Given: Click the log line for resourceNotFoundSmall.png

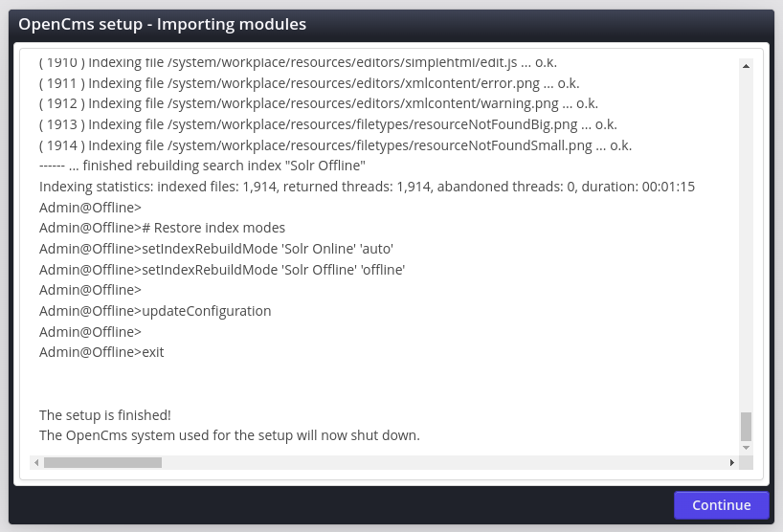Looking at the screenshot, I should pos(335,145).
